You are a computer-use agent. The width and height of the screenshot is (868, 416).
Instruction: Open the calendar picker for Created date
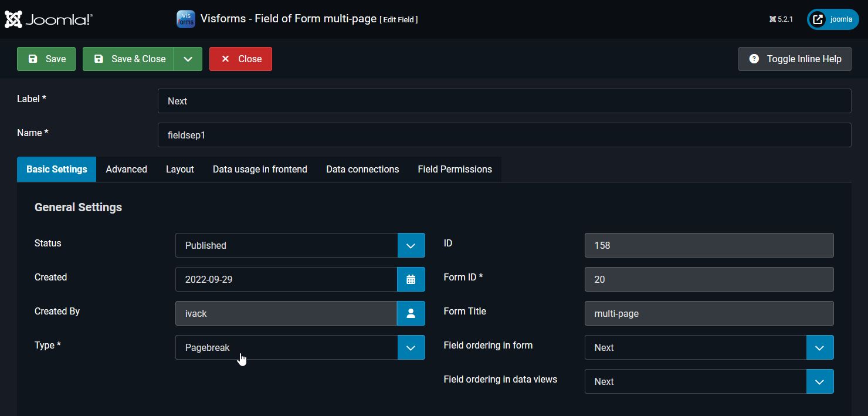click(411, 279)
